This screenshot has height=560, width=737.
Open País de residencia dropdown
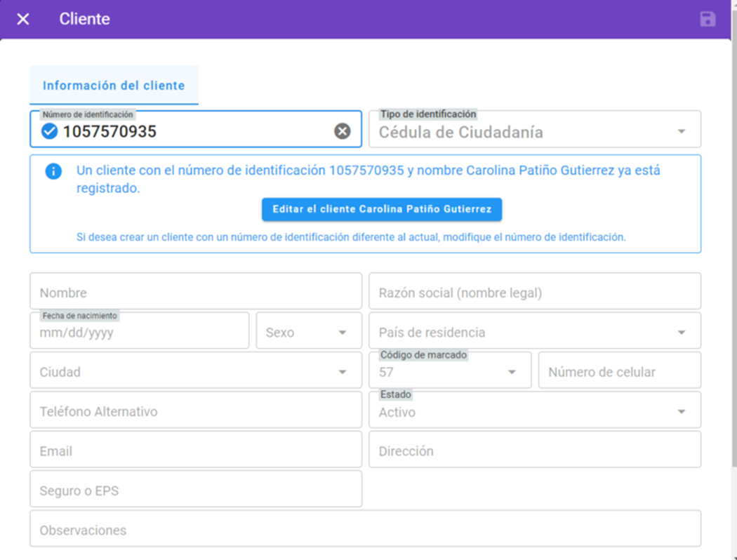click(535, 332)
